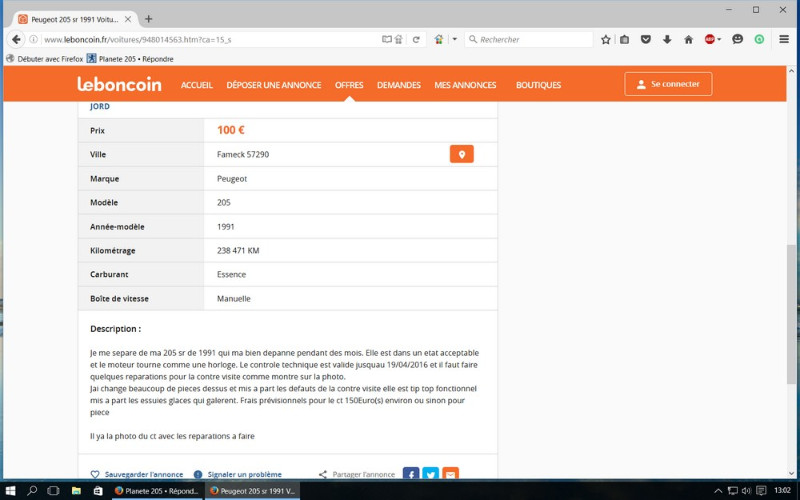Toggle reader view icon in address bar
The image size is (800, 500).
[x=387, y=39]
